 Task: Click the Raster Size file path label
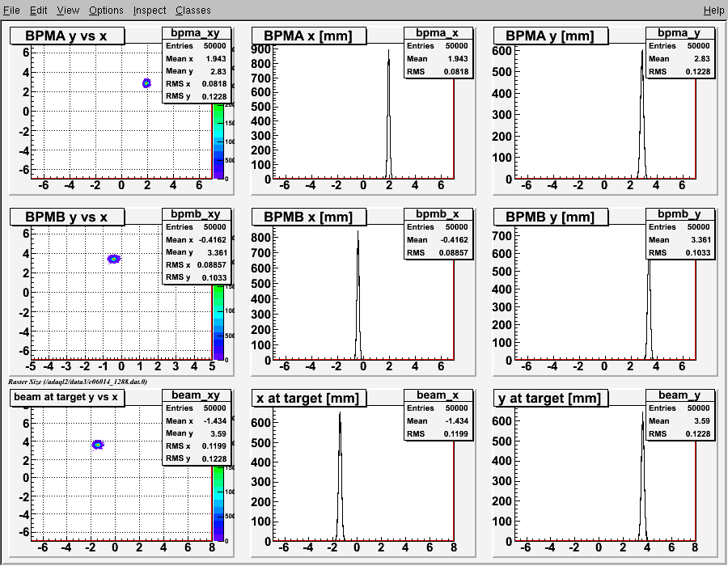[x=78, y=382]
